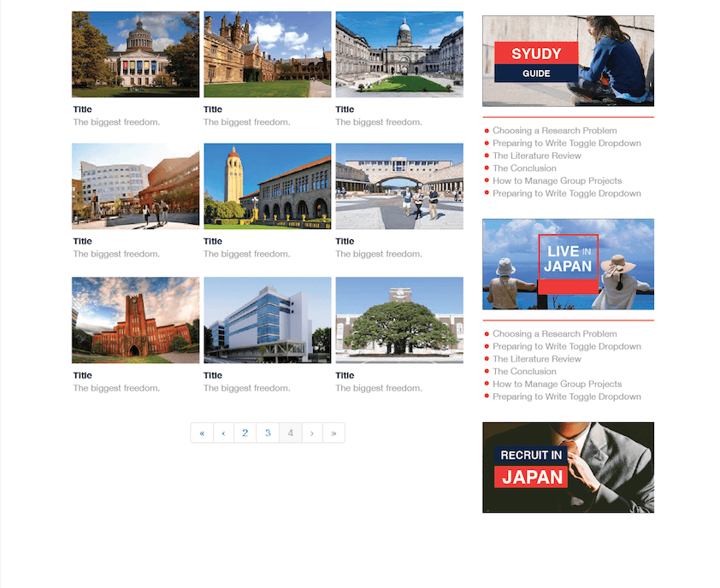Click first 'Preparing to Write Toggle Dropdown' under Study Guide
The height and width of the screenshot is (588, 720).
(x=567, y=144)
